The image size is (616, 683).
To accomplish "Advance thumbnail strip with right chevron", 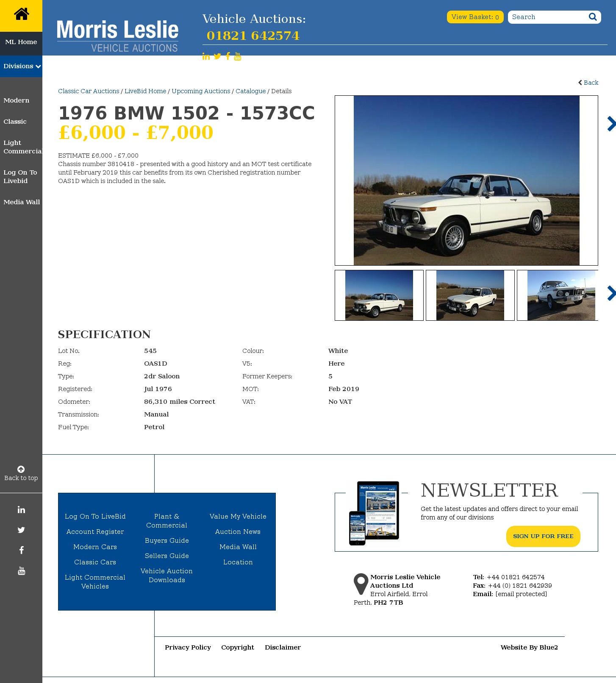I will [611, 293].
